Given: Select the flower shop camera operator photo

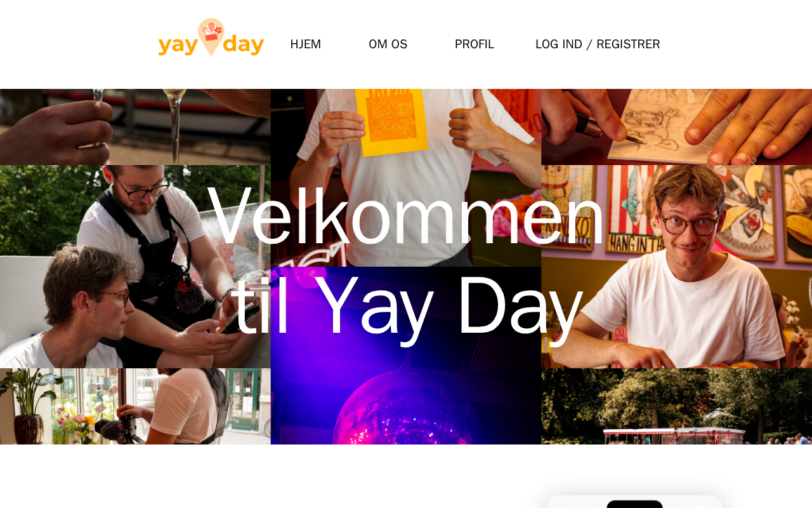Looking at the screenshot, I should 135,406.
